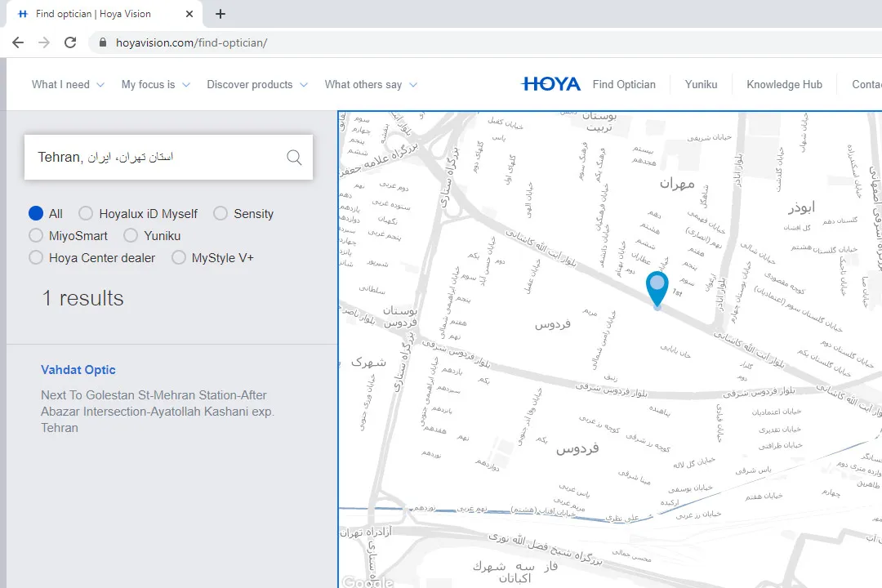
Task: Click the location search input field
Action: pyautogui.click(x=168, y=157)
